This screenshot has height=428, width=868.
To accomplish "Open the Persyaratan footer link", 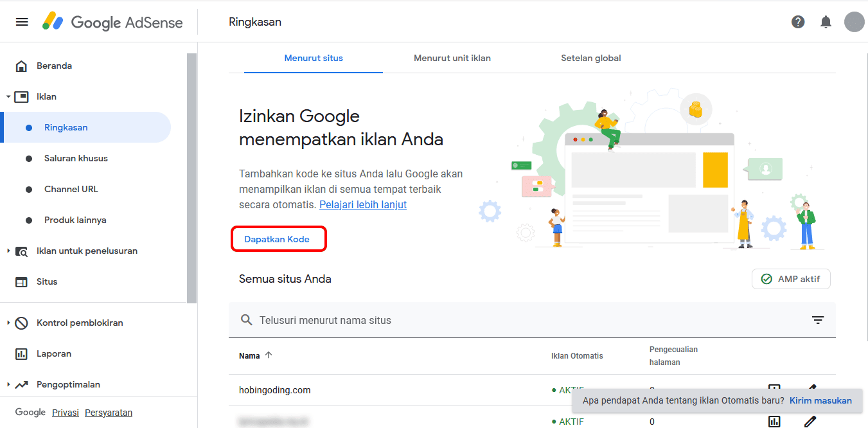I will point(109,413).
